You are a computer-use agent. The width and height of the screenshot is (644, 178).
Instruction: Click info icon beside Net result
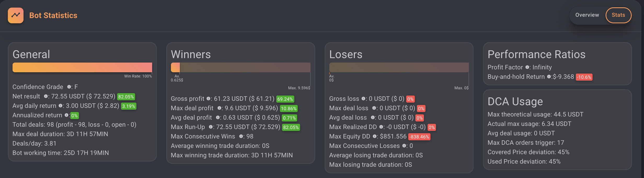click(x=46, y=96)
